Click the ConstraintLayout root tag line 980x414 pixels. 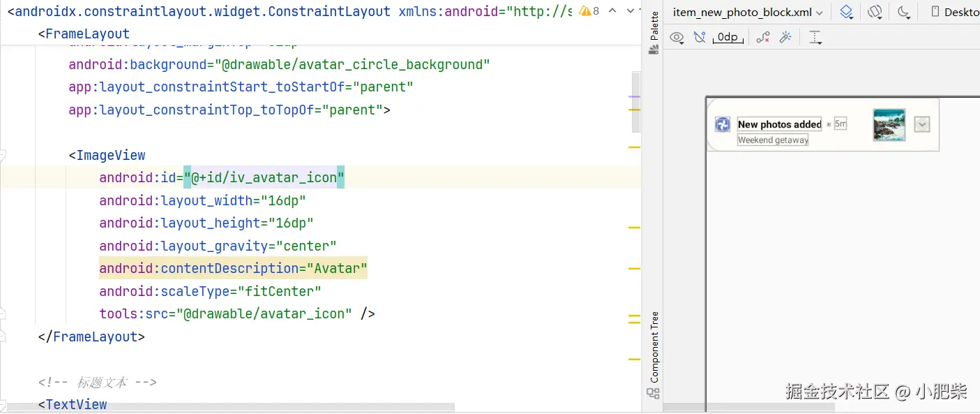pyautogui.click(x=289, y=11)
